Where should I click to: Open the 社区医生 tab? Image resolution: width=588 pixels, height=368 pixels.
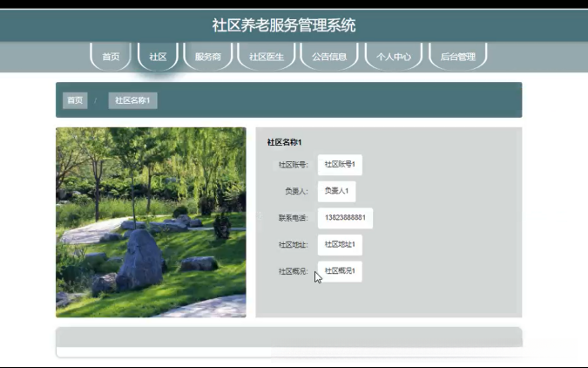267,57
